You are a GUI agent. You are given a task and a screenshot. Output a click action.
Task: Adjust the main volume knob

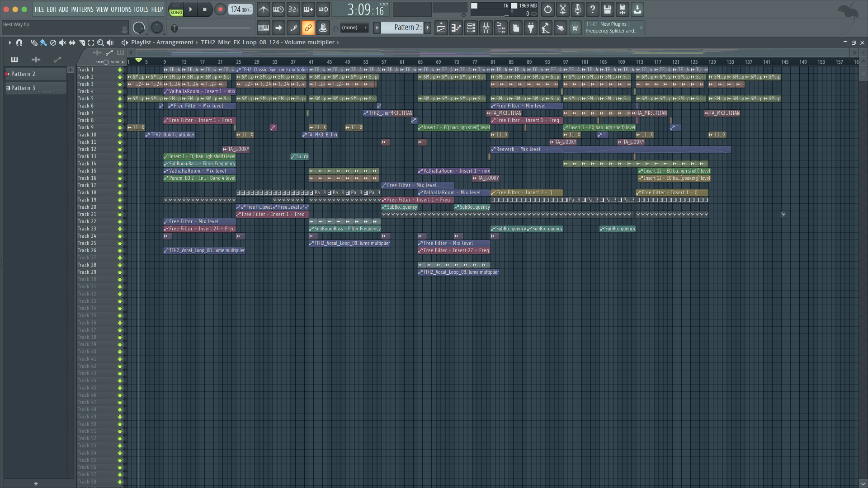[x=139, y=28]
